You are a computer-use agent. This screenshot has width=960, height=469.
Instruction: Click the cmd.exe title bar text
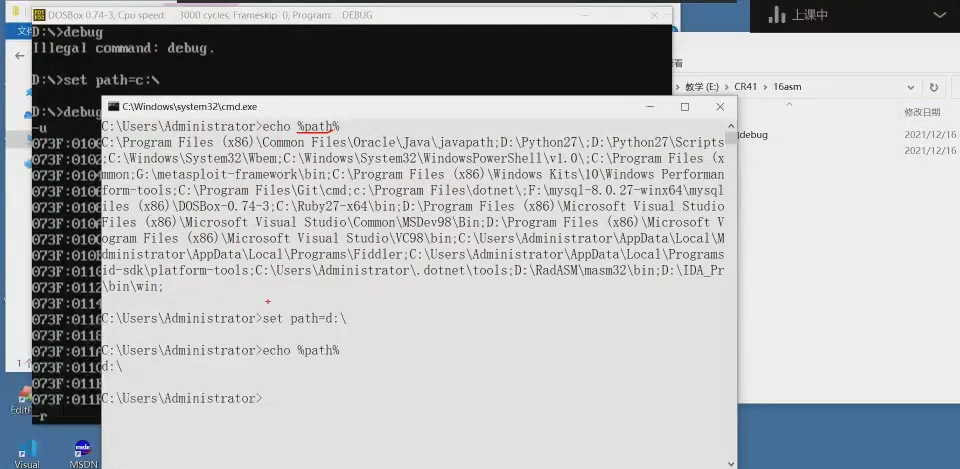coord(190,107)
